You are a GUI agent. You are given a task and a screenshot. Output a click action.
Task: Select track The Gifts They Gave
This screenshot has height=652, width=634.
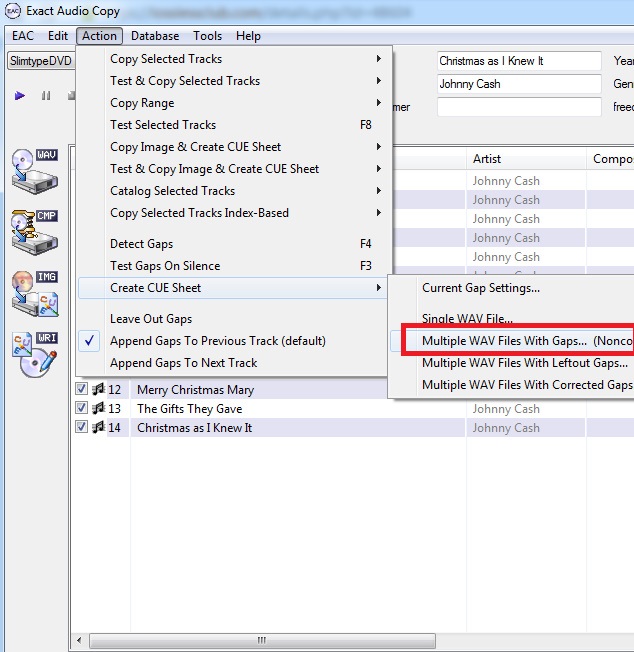click(190, 409)
